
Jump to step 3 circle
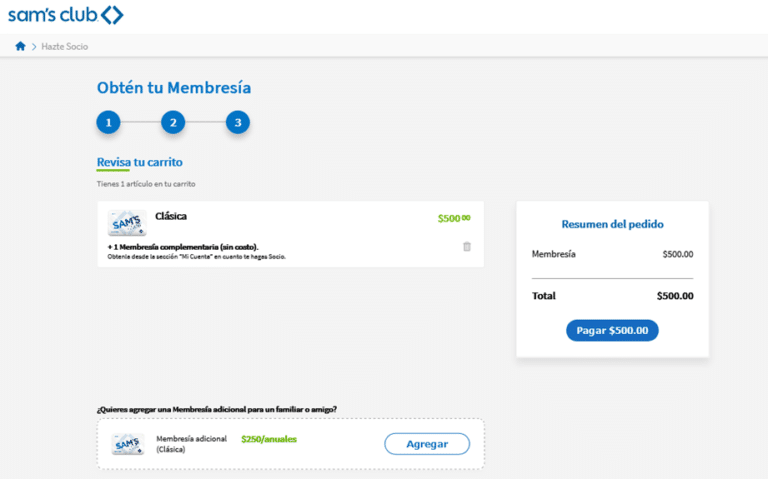[x=238, y=122]
